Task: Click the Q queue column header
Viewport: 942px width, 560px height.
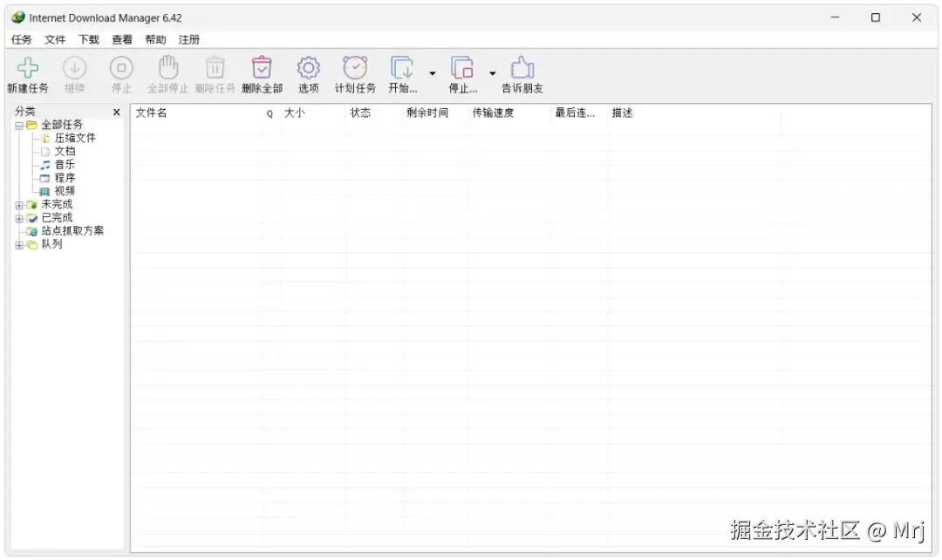Action: point(270,113)
